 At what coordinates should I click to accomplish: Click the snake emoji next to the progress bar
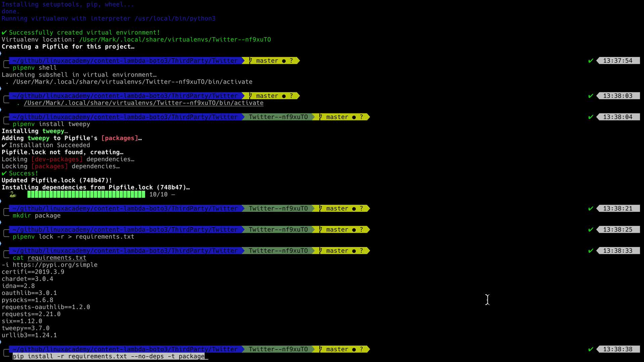(x=13, y=195)
